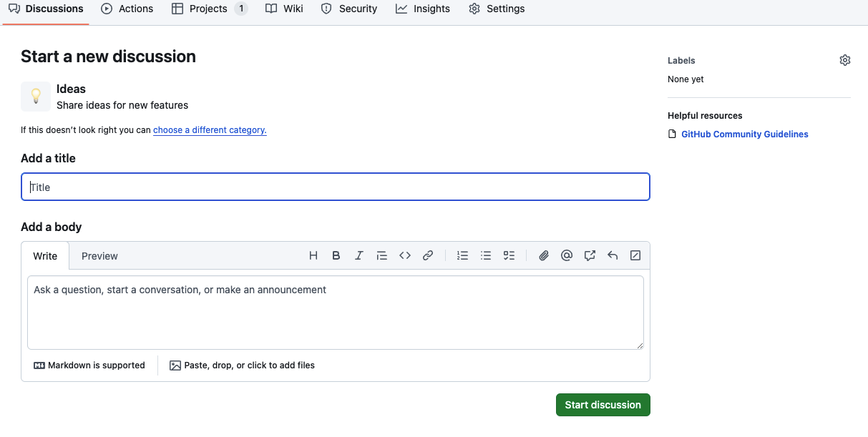Add a task list using the toolbar icon
This screenshot has width=868, height=437.
[509, 255]
